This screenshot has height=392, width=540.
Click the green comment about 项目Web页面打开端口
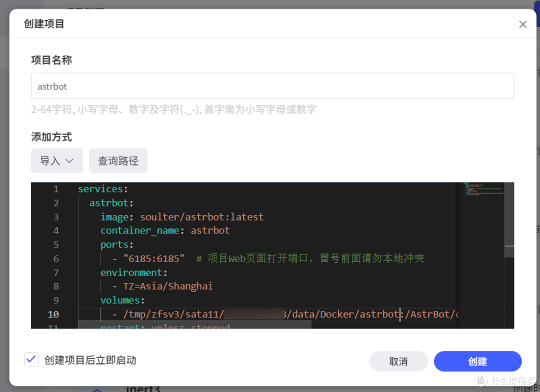coord(310,258)
